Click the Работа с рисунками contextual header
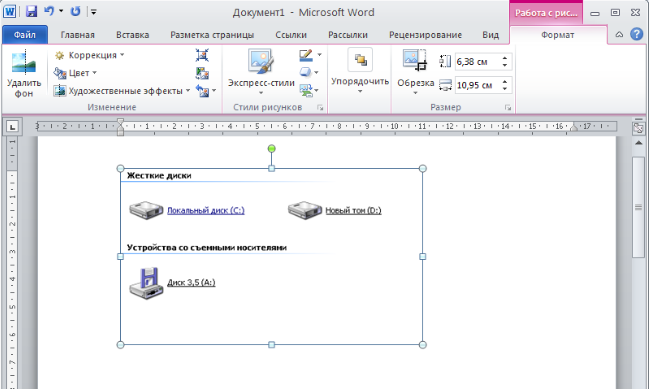The image size is (649, 391). click(x=546, y=13)
